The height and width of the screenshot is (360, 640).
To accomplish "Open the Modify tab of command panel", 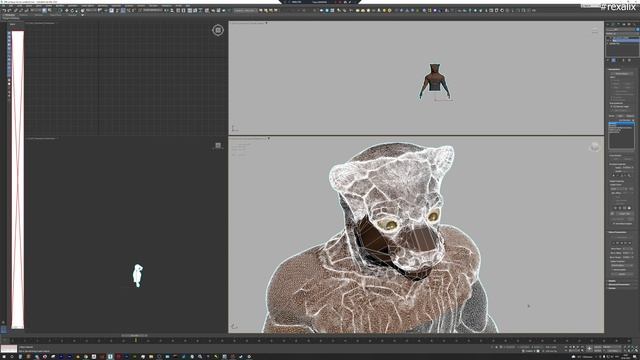I will click(x=613, y=24).
